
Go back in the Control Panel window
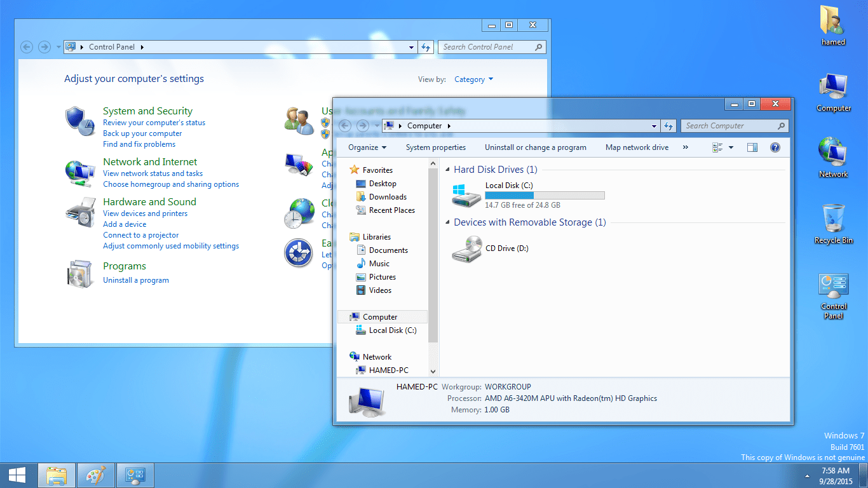[27, 47]
